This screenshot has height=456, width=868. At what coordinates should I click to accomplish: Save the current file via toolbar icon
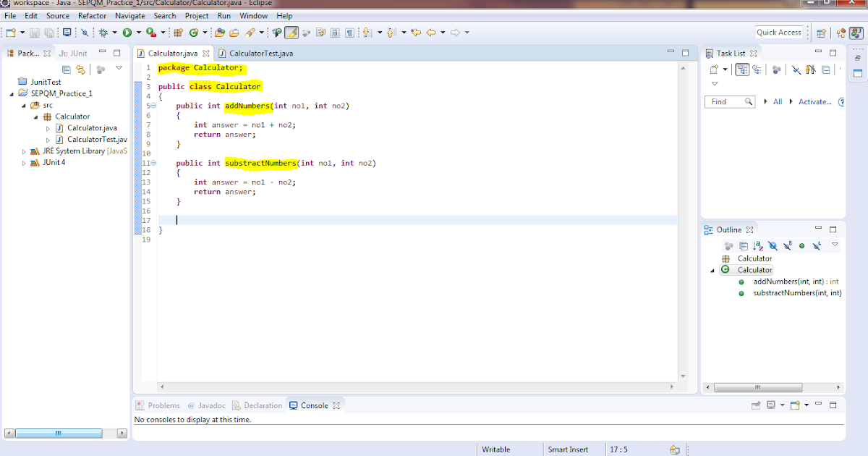[35, 33]
